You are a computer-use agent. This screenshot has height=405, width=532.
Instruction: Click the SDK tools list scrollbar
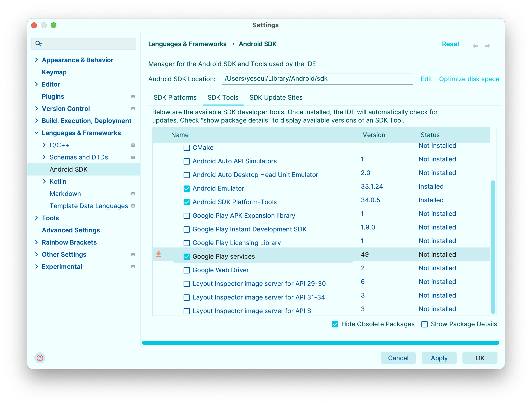(x=493, y=247)
